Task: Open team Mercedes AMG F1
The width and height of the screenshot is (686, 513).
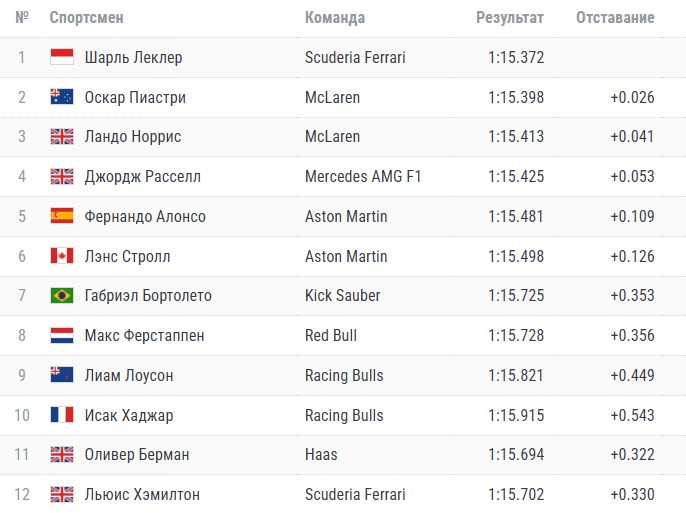Action: tap(363, 176)
